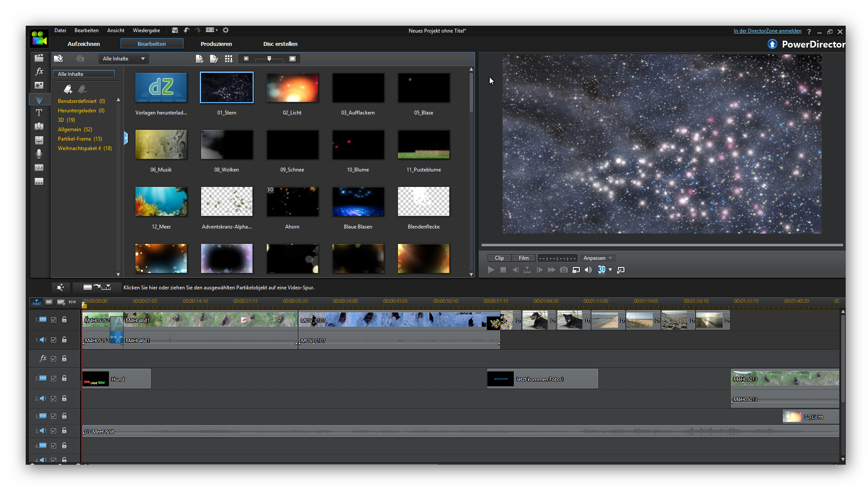The width and height of the screenshot is (868, 487).
Task: Open the Datei menu
Action: pos(60,30)
